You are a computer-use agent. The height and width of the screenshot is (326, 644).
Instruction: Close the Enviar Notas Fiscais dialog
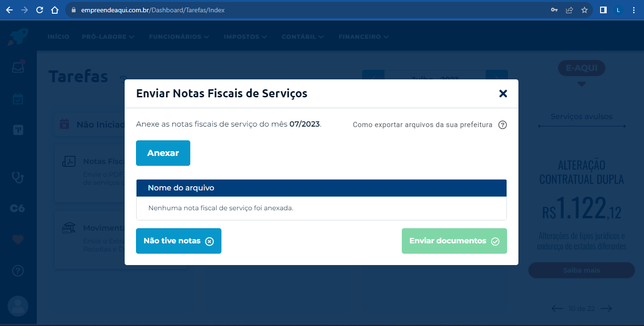[x=503, y=94]
